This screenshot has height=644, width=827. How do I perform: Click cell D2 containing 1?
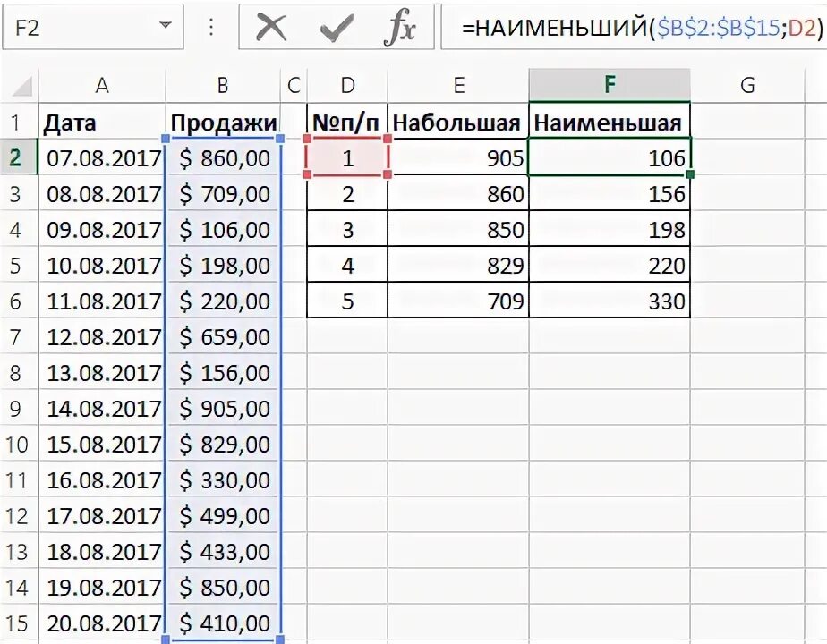tap(347, 158)
